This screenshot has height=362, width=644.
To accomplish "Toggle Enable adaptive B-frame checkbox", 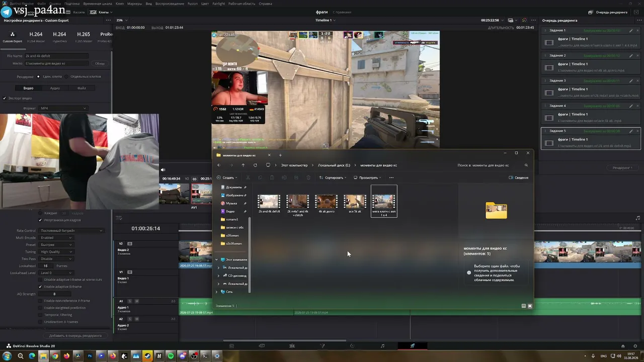I will pos(40,287).
